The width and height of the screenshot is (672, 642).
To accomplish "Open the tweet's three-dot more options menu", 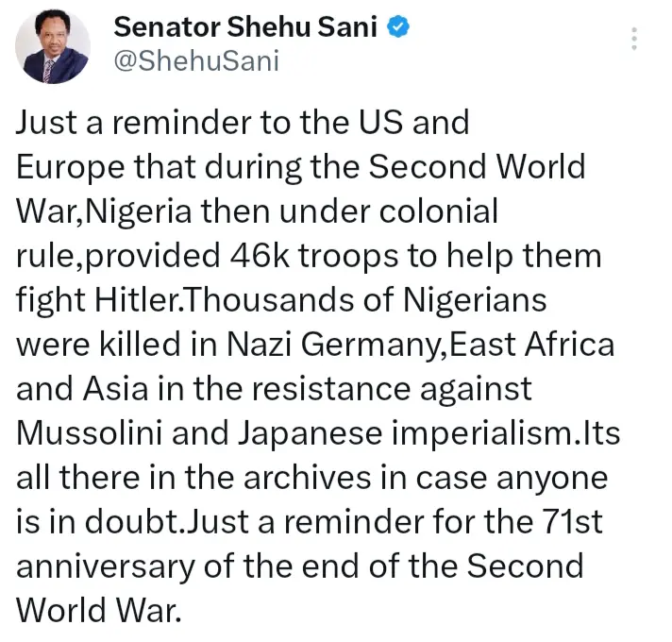I will [634, 39].
